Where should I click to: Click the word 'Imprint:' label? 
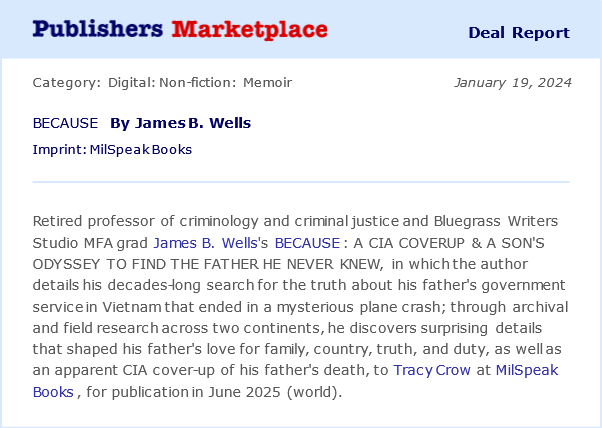click(x=57, y=150)
